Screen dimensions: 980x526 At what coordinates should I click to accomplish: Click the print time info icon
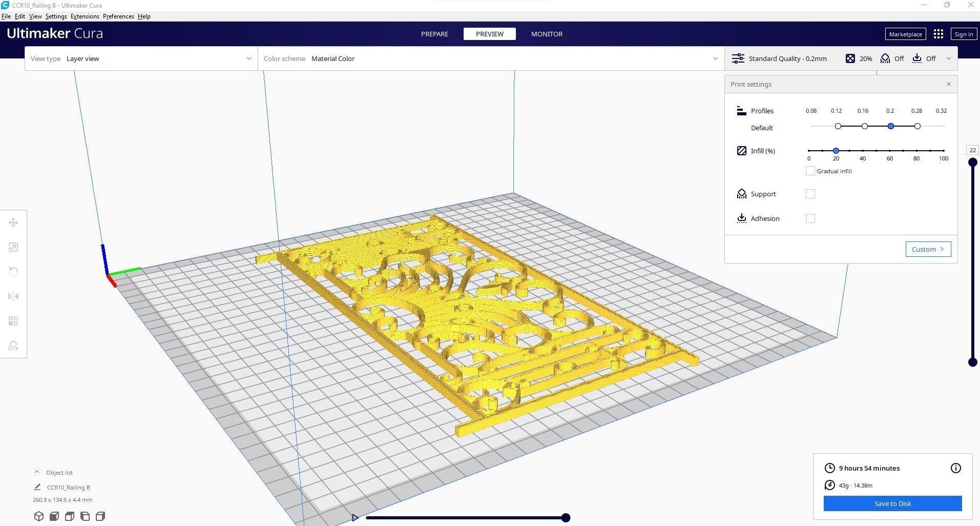click(955, 468)
